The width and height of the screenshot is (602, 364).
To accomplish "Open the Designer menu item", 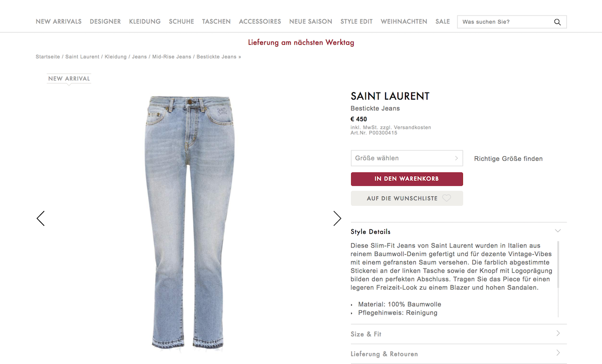I will (105, 22).
